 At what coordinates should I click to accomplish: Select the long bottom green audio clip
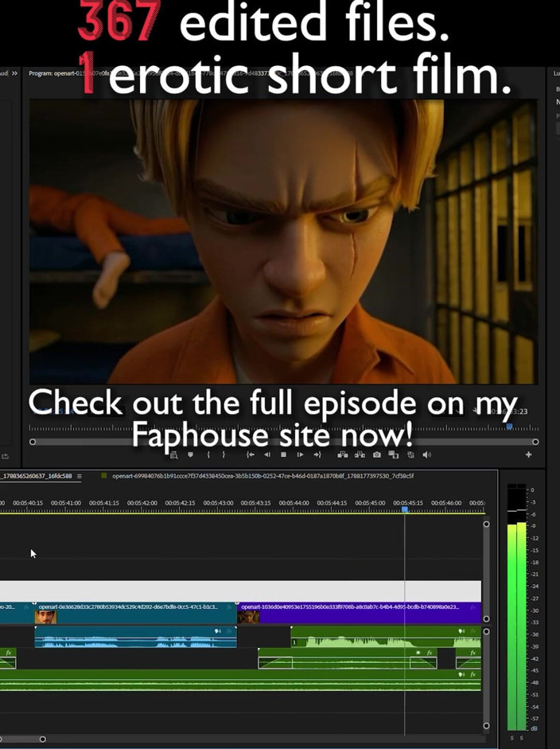(240, 681)
